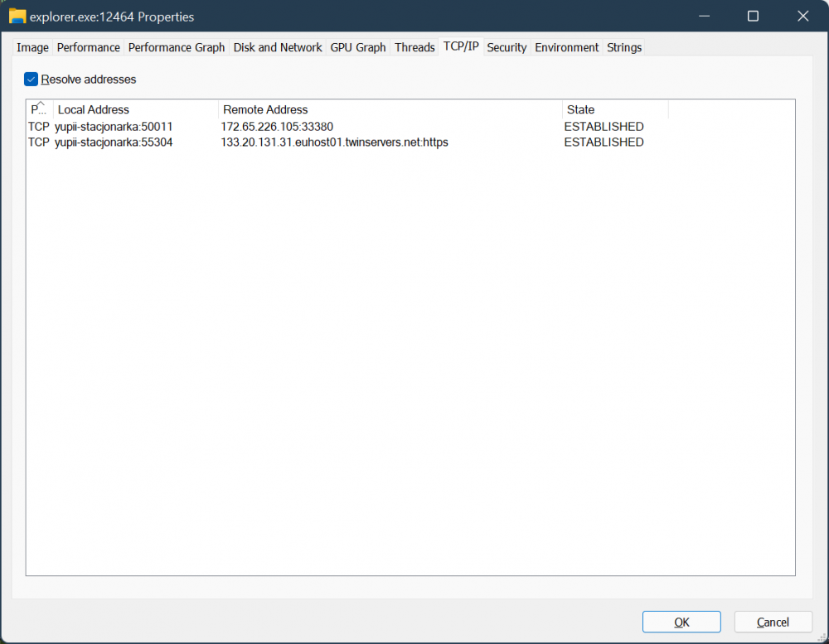This screenshot has width=829, height=644.
Task: Open the Strings tab
Action: pyautogui.click(x=624, y=47)
